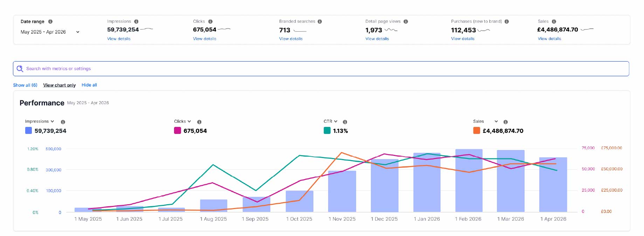644x236 pixels.
Task: Click the Purchases value 112,453
Action: [x=463, y=30]
